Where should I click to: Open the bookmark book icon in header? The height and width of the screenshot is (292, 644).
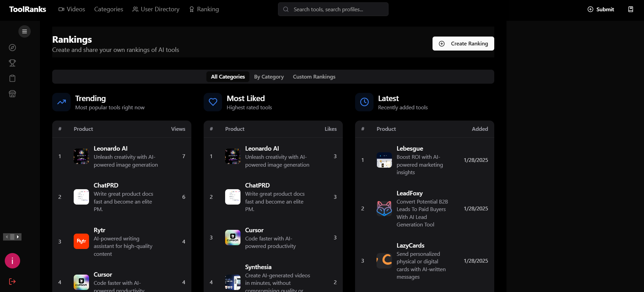click(630, 9)
